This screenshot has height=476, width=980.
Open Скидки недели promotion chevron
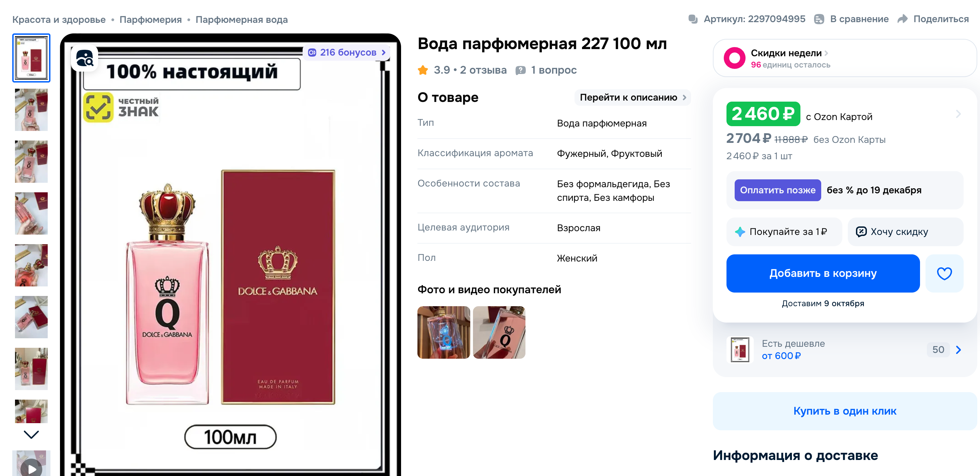pyautogui.click(x=826, y=53)
